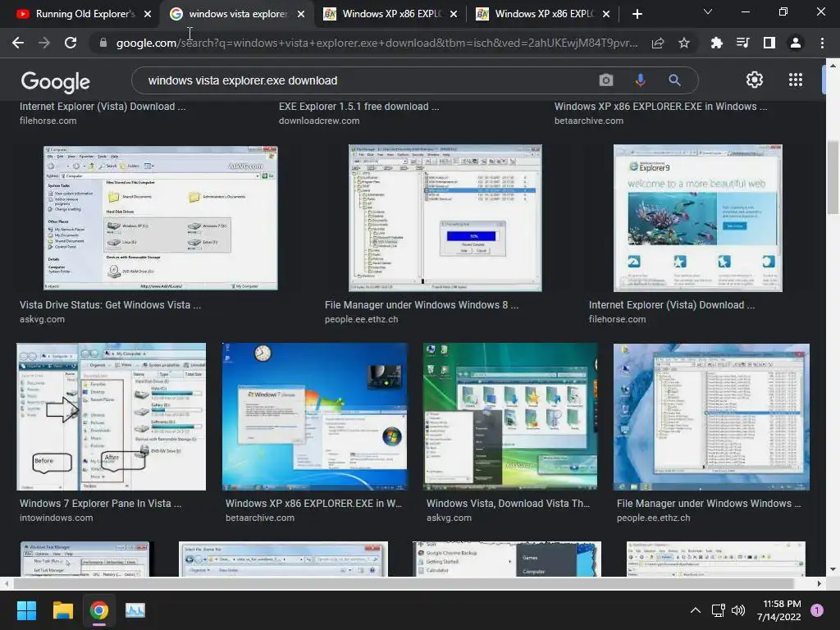Click the intowindows.com source text
This screenshot has height=630, width=840.
tap(57, 518)
